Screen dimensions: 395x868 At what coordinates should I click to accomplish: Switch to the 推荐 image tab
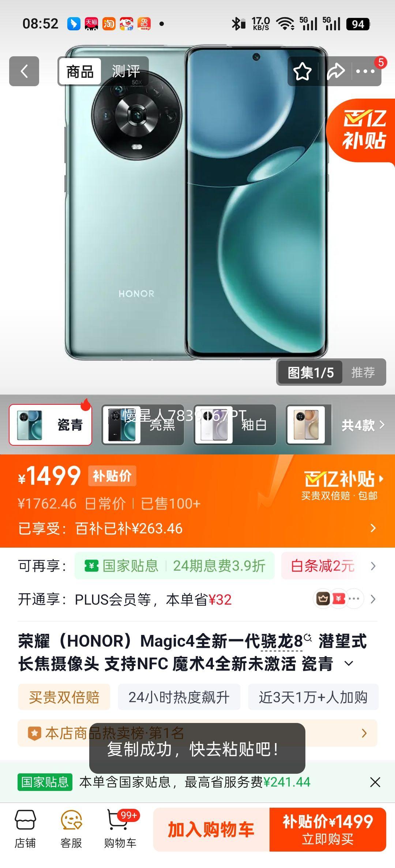[363, 372]
